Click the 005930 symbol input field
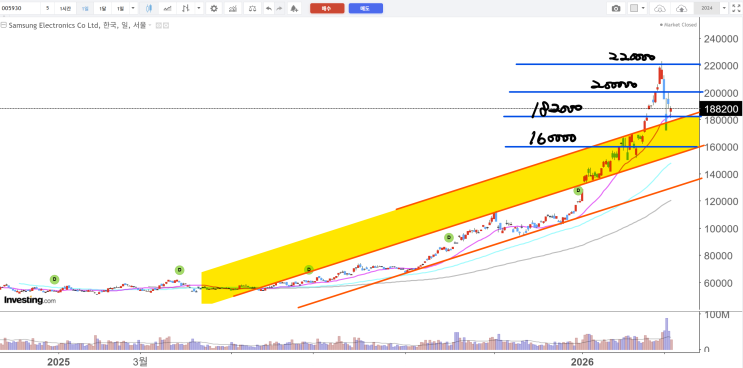The width and height of the screenshot is (743, 368). coord(20,9)
